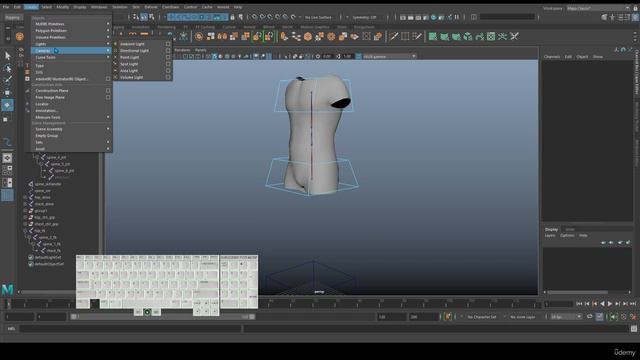The width and height of the screenshot is (640, 360).
Task: Open the Help menu in menu bar
Action: pos(238,7)
